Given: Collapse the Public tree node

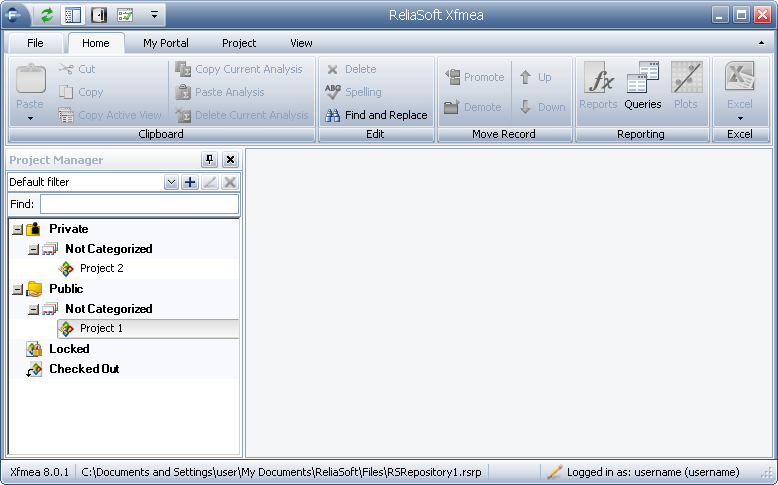Looking at the screenshot, I should [17, 289].
